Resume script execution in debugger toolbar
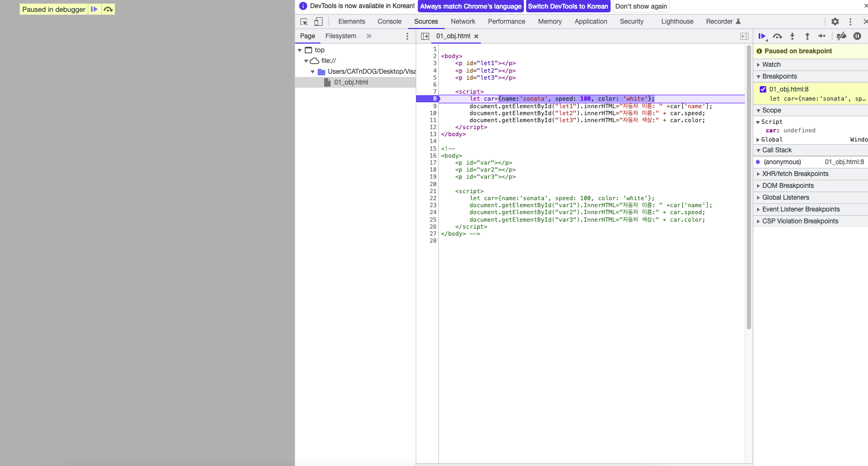This screenshot has width=868, height=466. pos(762,36)
